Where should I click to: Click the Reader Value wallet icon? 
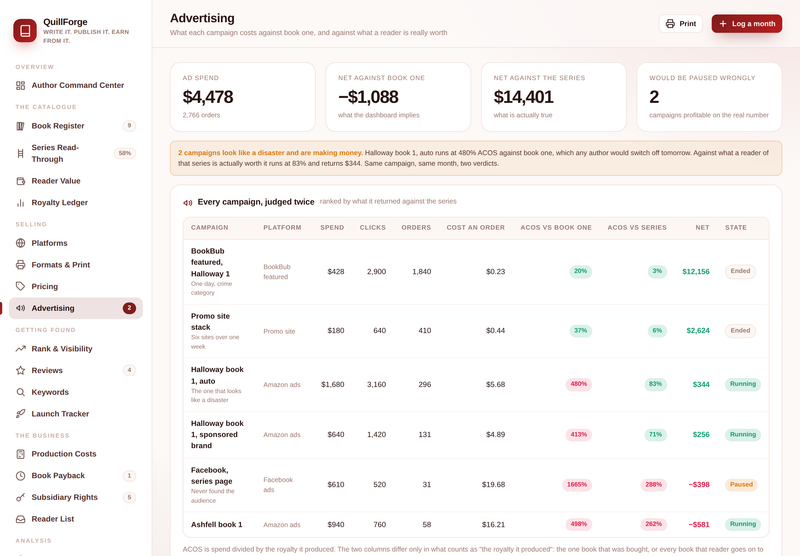(20, 181)
